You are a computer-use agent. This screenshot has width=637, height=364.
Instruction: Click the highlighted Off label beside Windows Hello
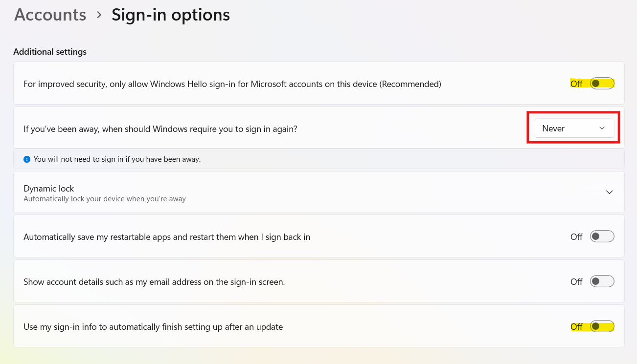click(576, 84)
